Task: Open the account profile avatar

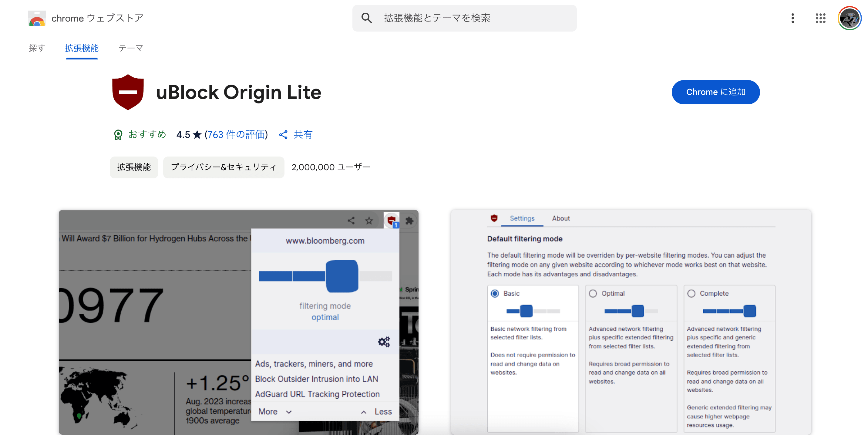Action: pos(849,18)
